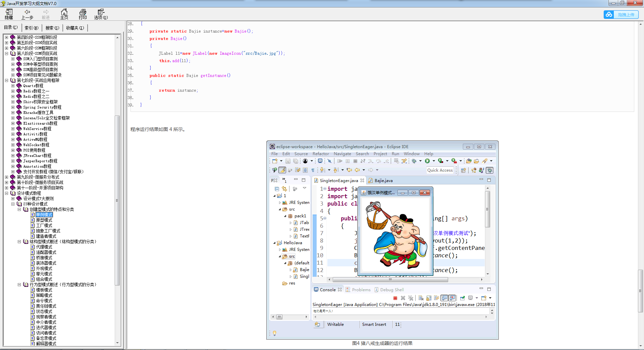Viewport: 644px width, 350px height.
Task: Click the contents tree scroll-down arrow
Action: [x=117, y=343]
